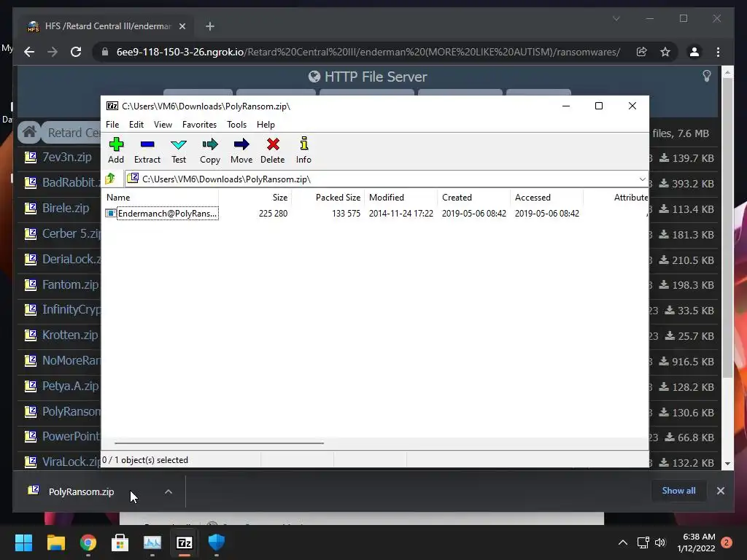The image size is (747, 560).
Task: Open the Tools menu in 7-Zip
Action: (x=237, y=124)
